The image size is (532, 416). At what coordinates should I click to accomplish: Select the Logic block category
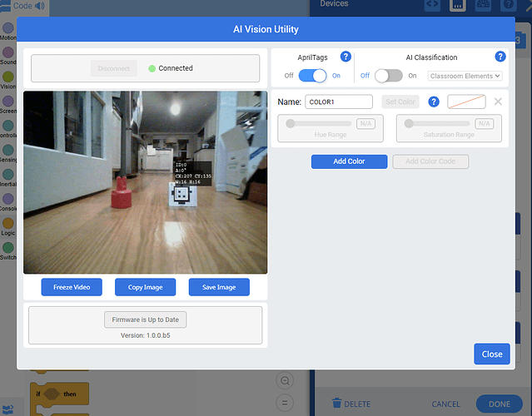point(8,226)
